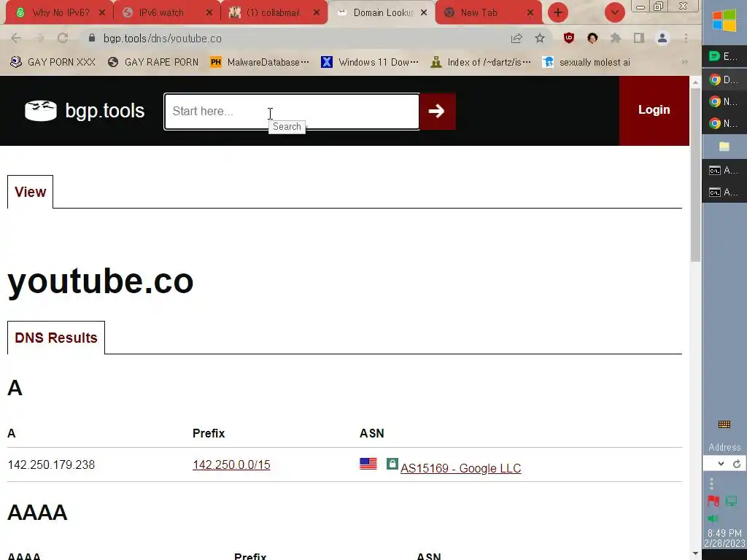Bookmark this page with the star icon
Viewport: 747px width, 560px height.
point(539,38)
